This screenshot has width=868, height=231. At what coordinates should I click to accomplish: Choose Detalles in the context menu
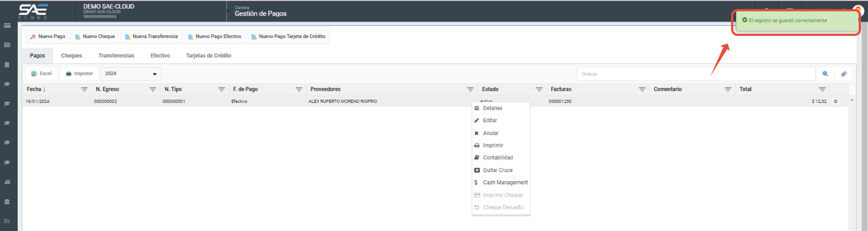click(501, 108)
